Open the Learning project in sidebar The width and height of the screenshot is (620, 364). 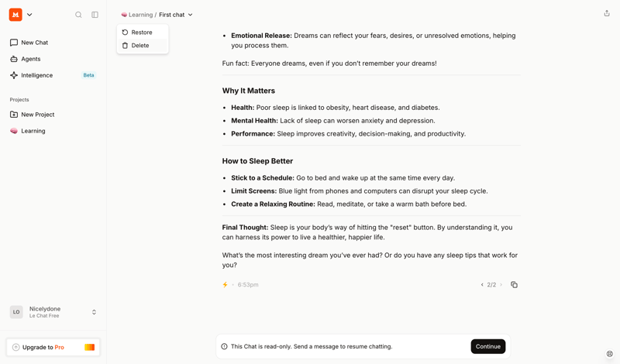[33, 131]
